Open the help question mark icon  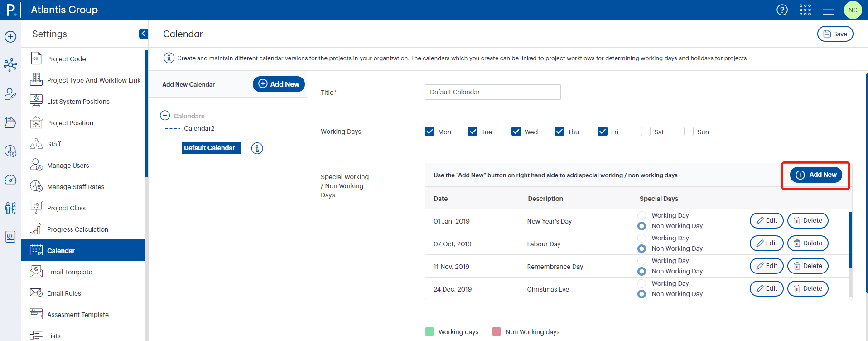pyautogui.click(x=782, y=10)
